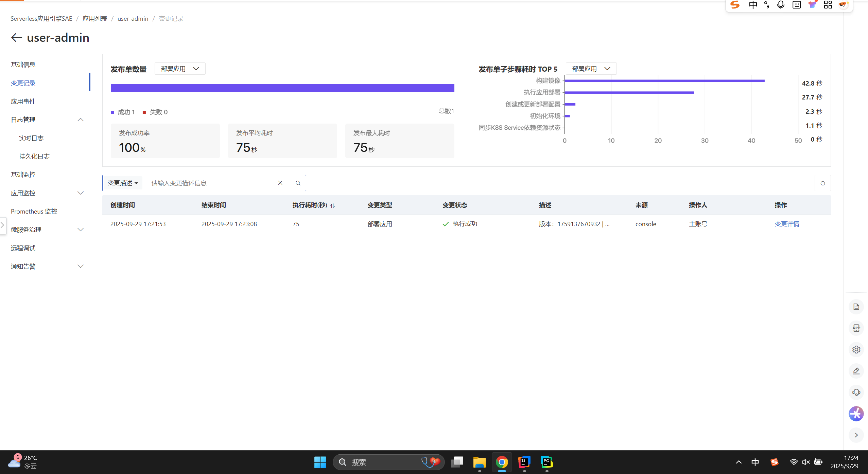Viewport: 868px width, 474px height.
Task: Open 应用事件 in the left menu
Action: click(x=23, y=101)
